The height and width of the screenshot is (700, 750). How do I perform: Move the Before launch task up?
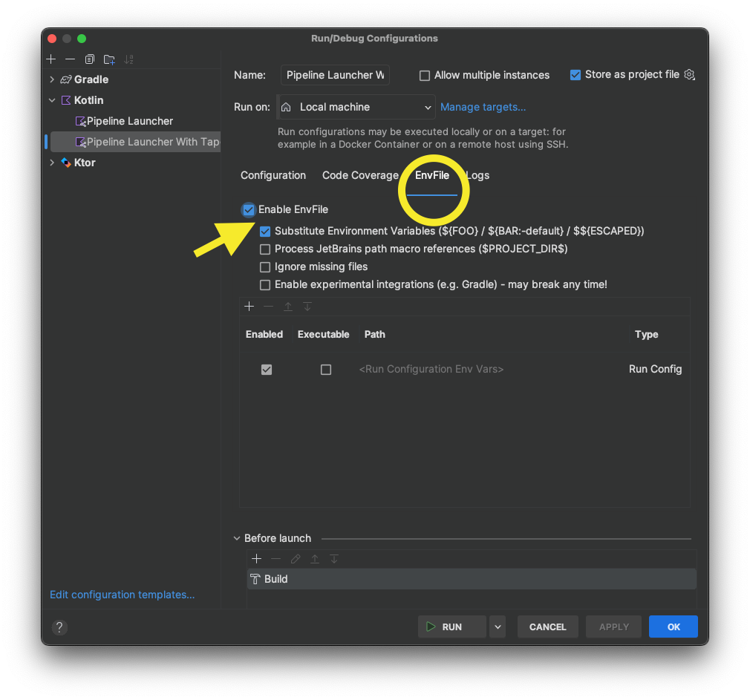[315, 558]
